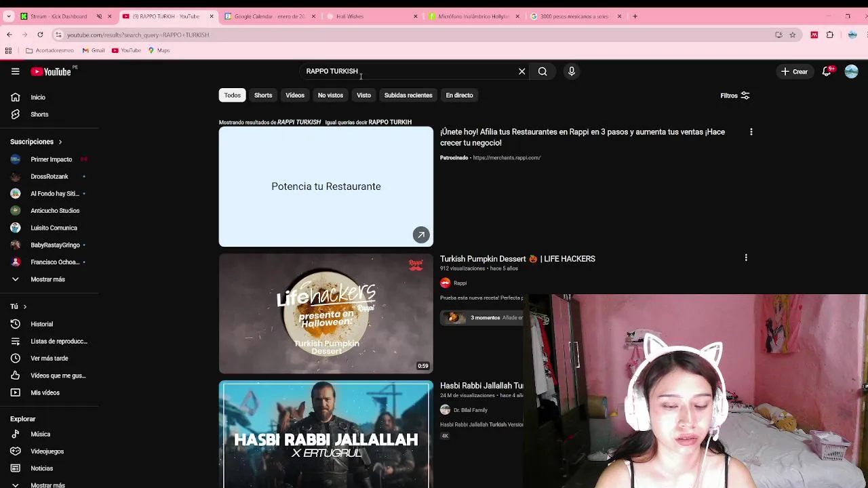868x488 pixels.
Task: Select the Visto filter chip
Action: point(363,96)
